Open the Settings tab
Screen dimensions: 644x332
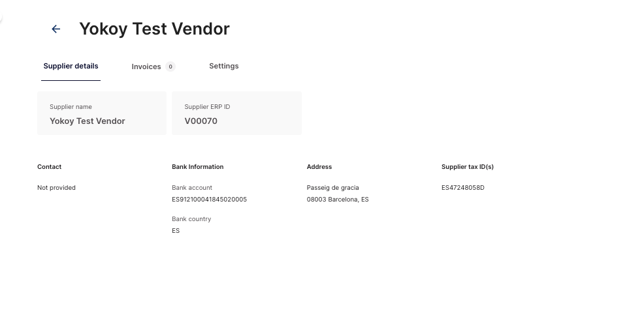point(224,66)
